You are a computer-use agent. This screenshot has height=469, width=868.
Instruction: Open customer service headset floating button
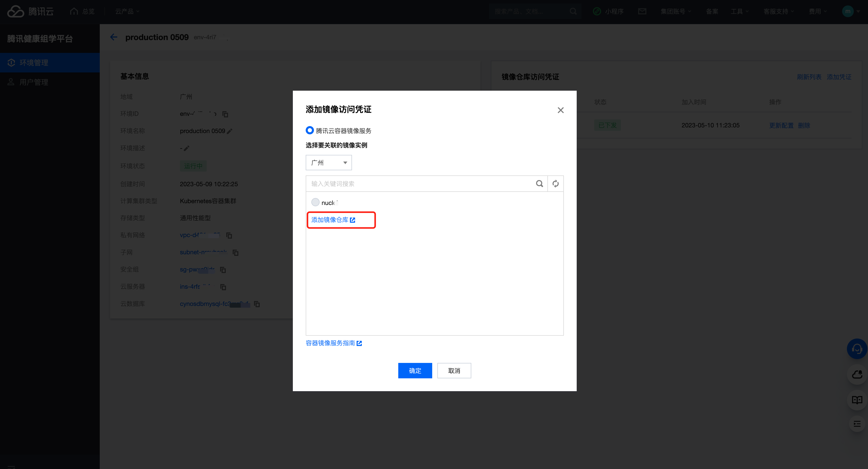(x=856, y=349)
